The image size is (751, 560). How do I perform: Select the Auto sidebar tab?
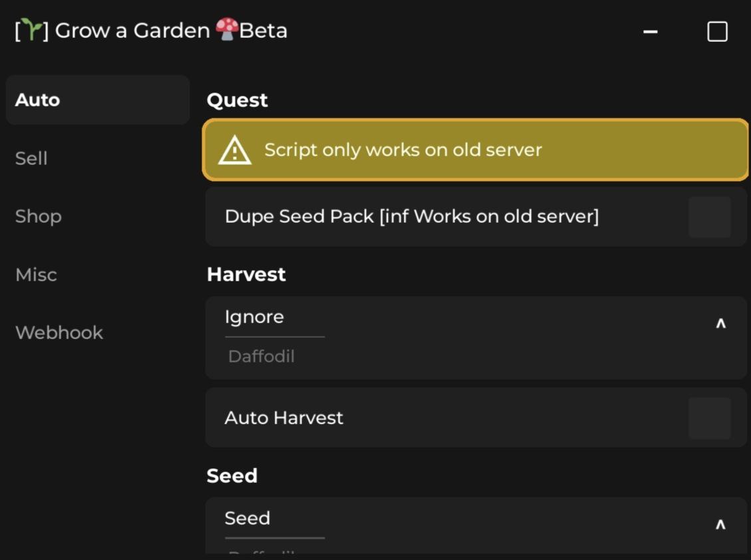coord(38,100)
